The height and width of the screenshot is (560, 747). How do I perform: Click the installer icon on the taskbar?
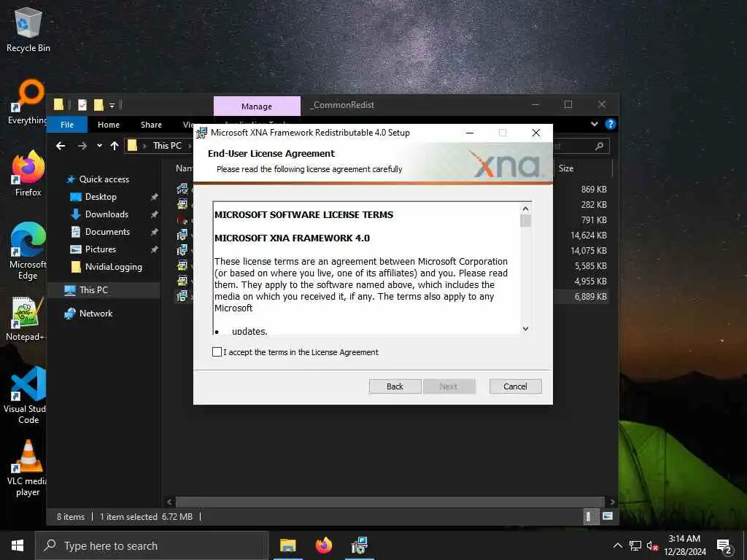tap(359, 545)
